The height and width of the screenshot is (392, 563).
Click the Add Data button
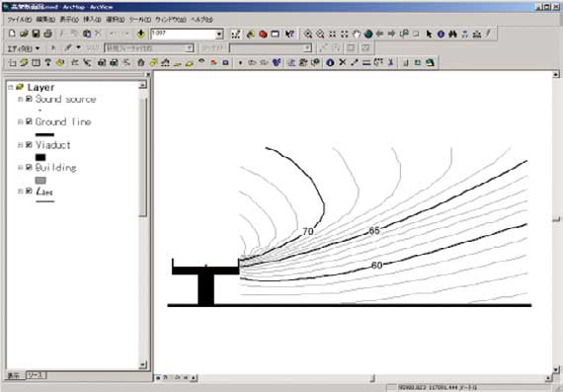pyautogui.click(x=140, y=34)
